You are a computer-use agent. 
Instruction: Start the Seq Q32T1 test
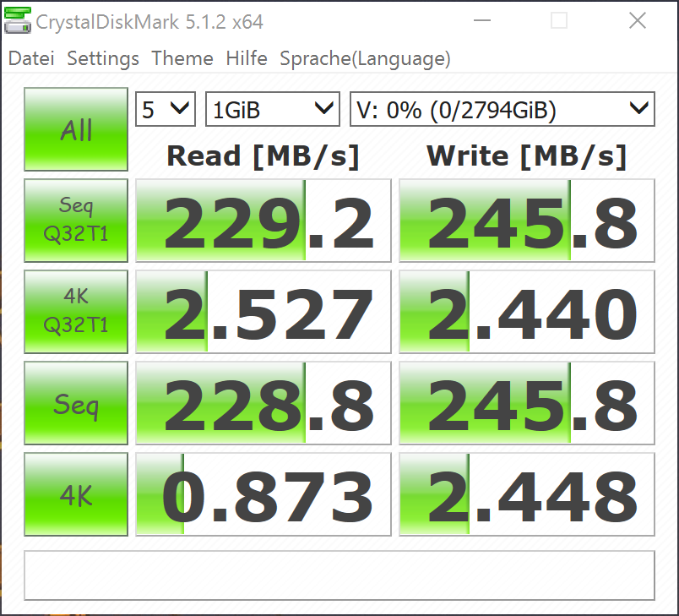pos(76,221)
